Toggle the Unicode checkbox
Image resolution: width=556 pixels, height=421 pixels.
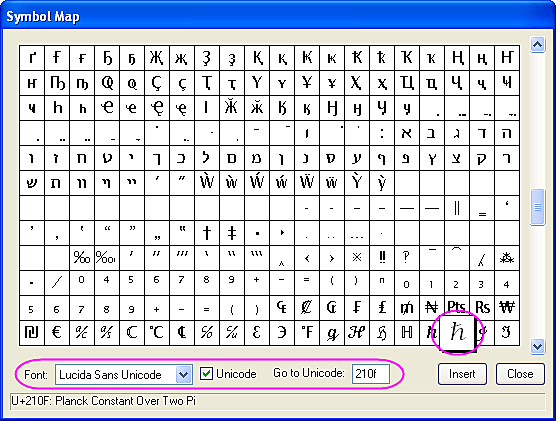[206, 374]
